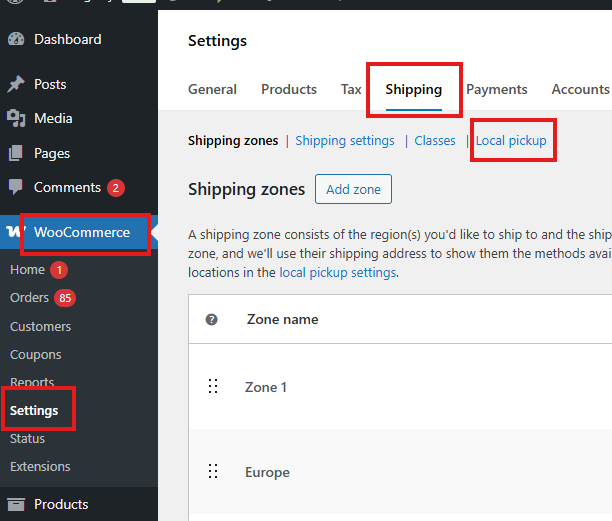
Task: Open the Classes shipping subsection
Action: point(435,141)
